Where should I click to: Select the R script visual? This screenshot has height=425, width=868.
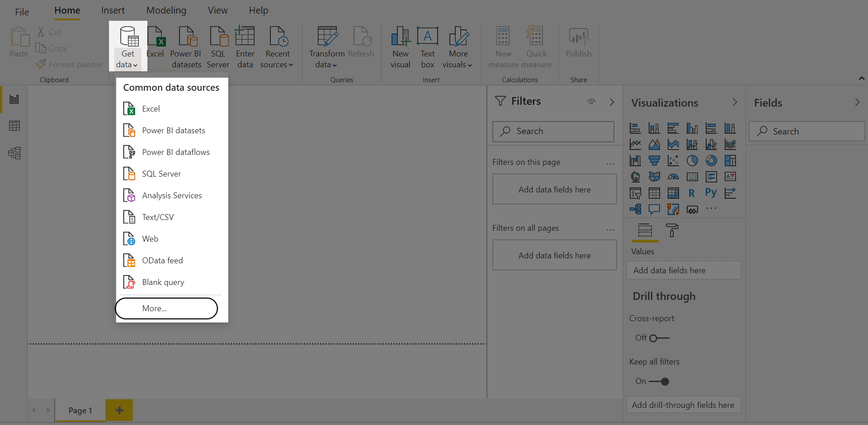coord(692,193)
